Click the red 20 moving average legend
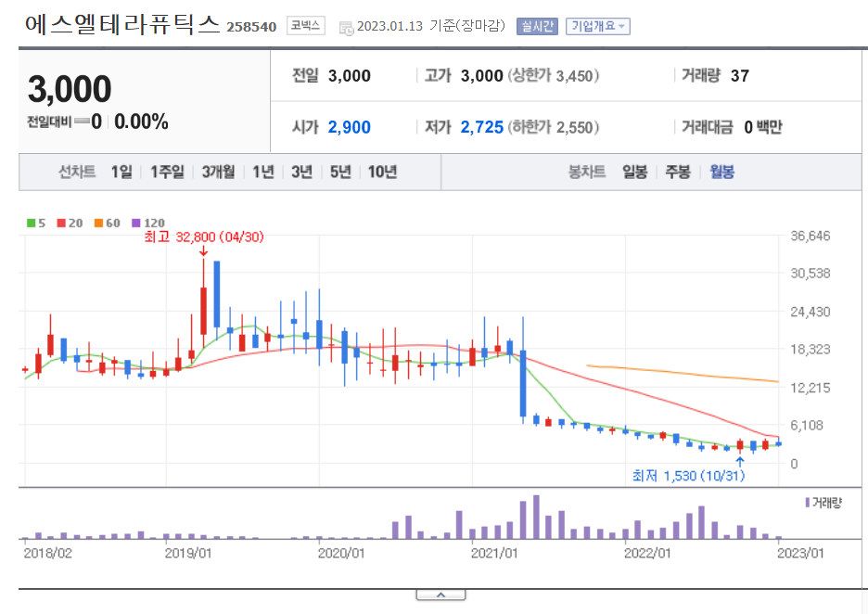Image resolution: width=868 pixels, height=614 pixels. (x=70, y=223)
